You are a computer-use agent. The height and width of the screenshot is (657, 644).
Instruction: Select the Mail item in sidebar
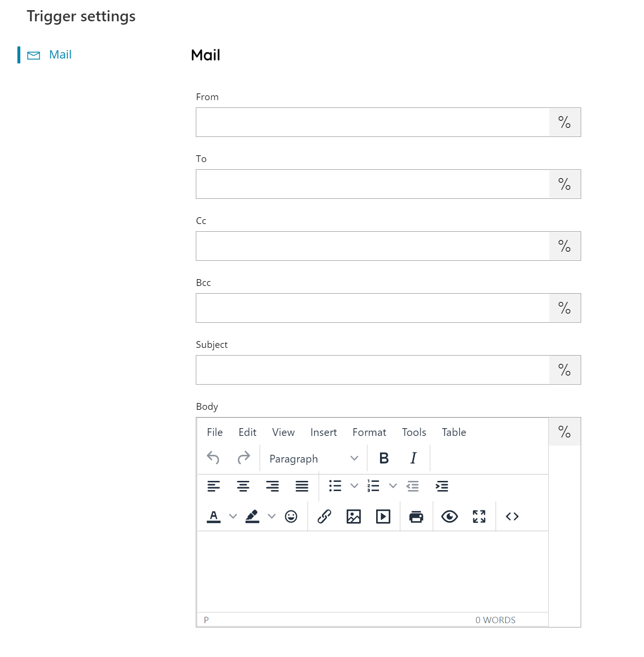point(60,55)
